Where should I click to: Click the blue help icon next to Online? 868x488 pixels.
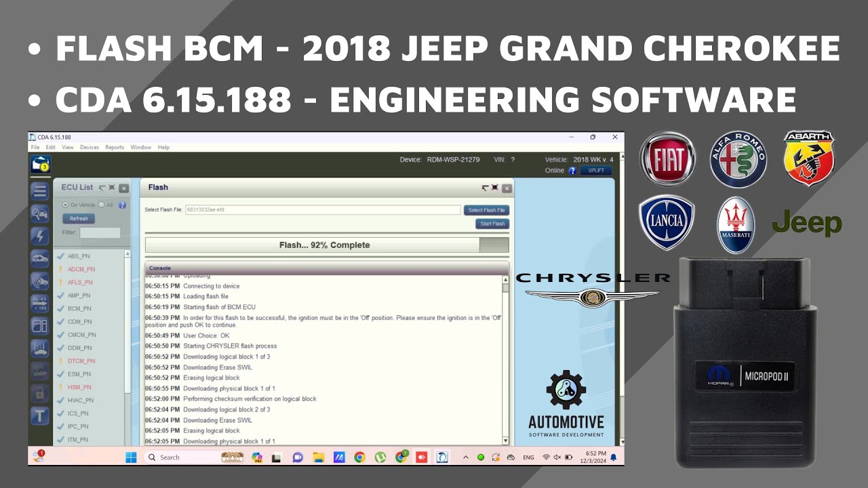(572, 171)
